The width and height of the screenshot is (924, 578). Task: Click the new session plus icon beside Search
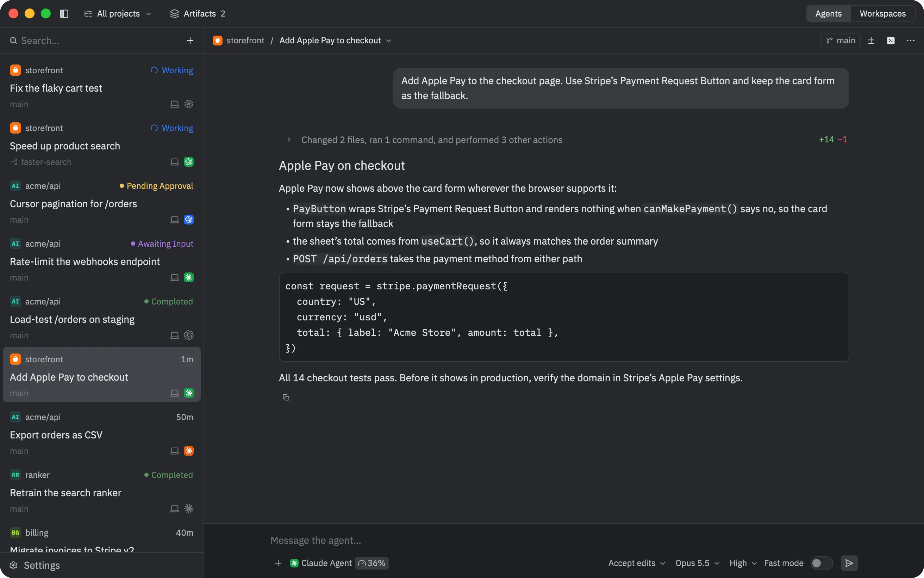[x=190, y=41]
